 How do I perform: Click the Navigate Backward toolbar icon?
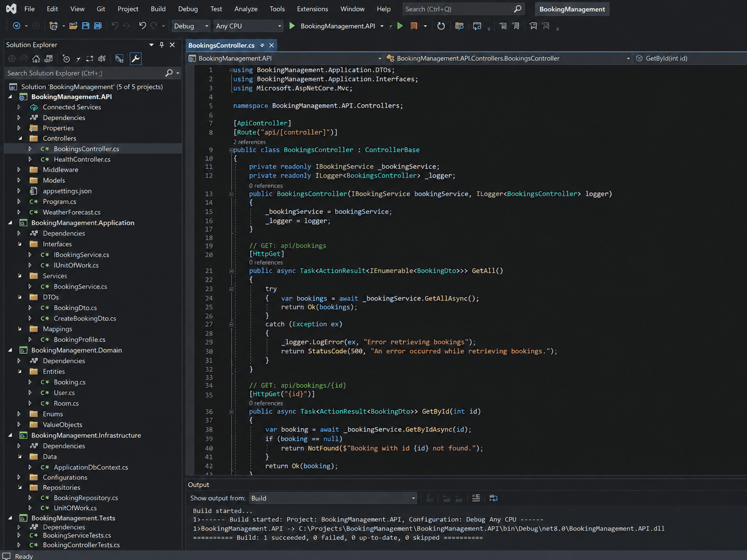coord(17,26)
